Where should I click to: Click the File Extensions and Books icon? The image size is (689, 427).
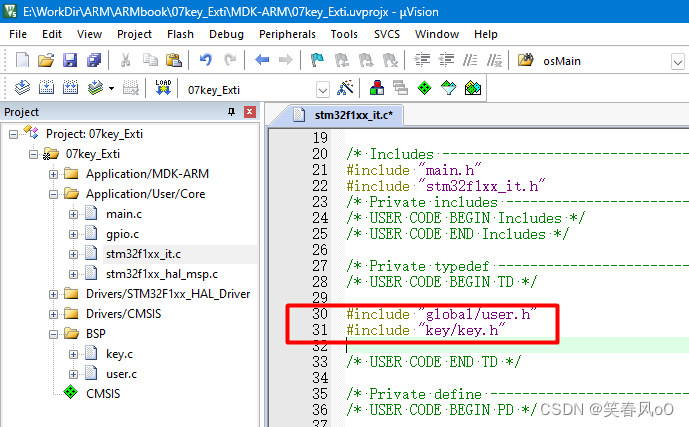click(x=377, y=88)
